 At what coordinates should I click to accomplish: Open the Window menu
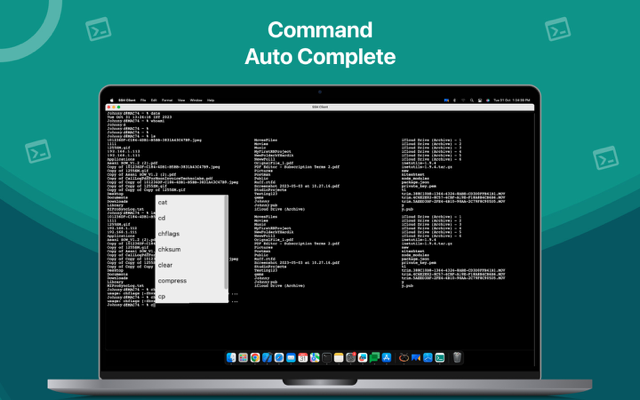(x=196, y=100)
